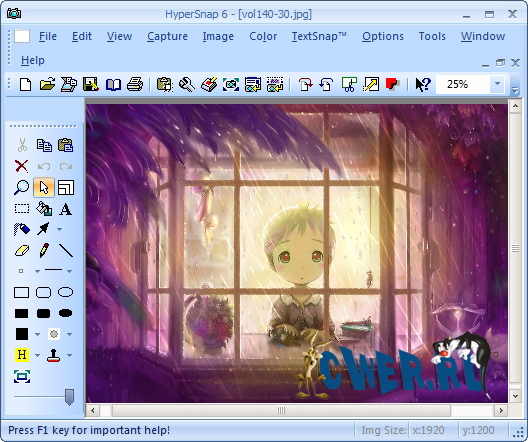
Task: Select the pencil freehand tool
Action: (44, 250)
